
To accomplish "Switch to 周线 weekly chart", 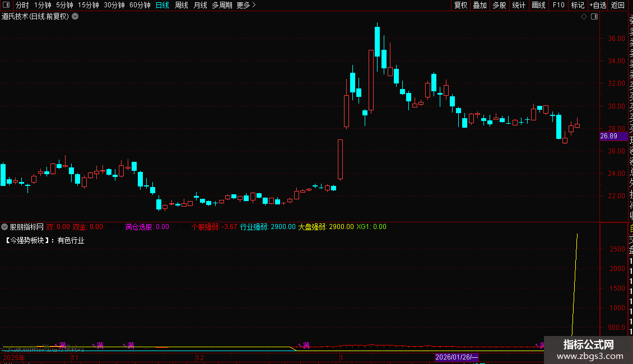I will 181,5.
